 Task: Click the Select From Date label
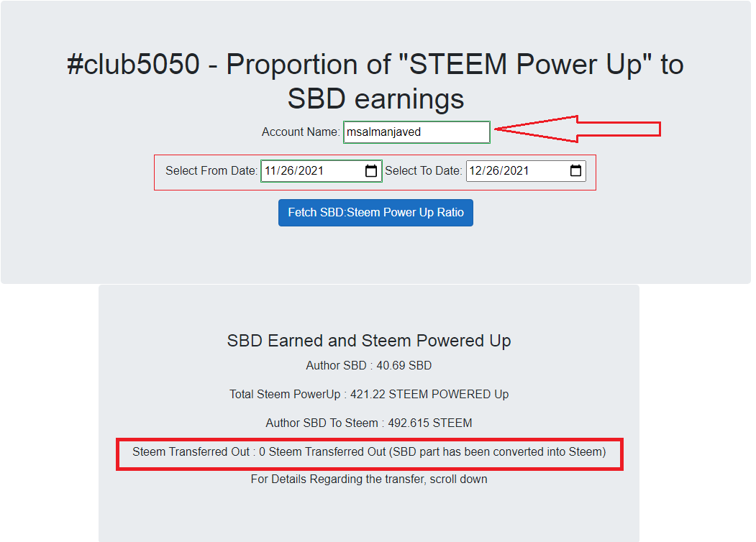pyautogui.click(x=211, y=171)
